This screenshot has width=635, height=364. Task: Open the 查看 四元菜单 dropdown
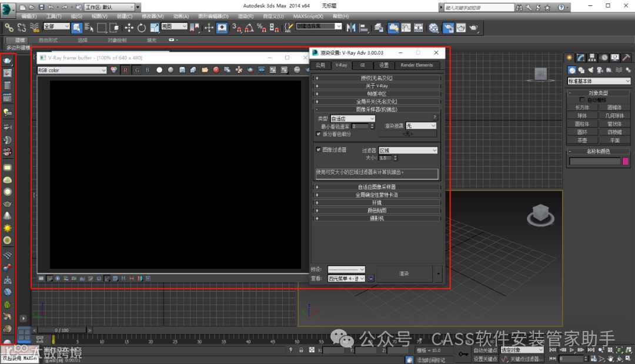click(346, 278)
